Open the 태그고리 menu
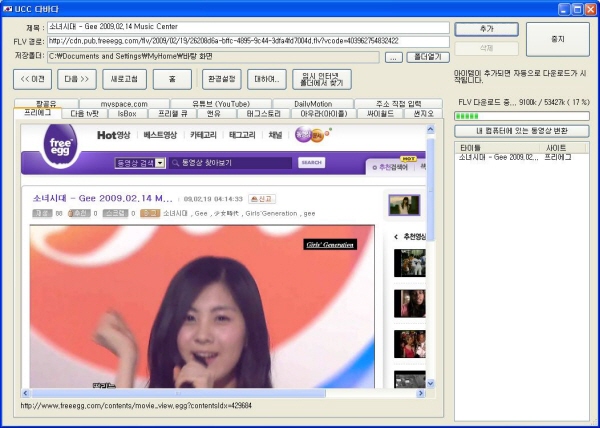 242,135
